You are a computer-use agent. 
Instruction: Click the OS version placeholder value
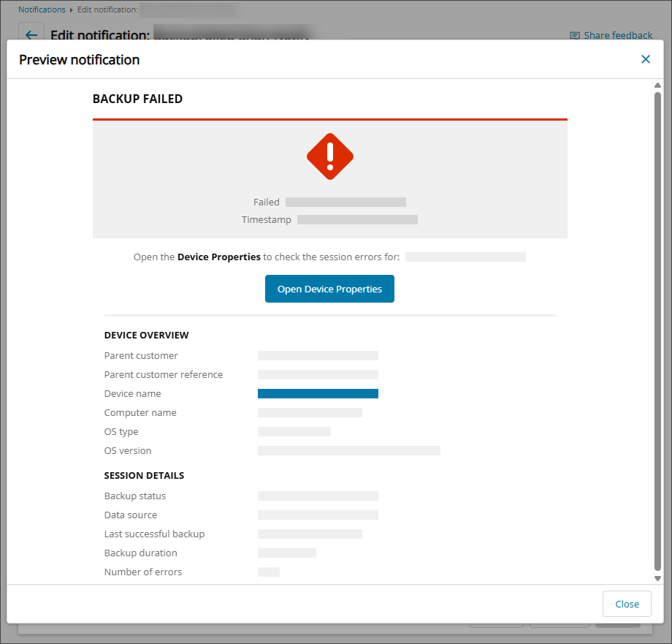pos(348,451)
